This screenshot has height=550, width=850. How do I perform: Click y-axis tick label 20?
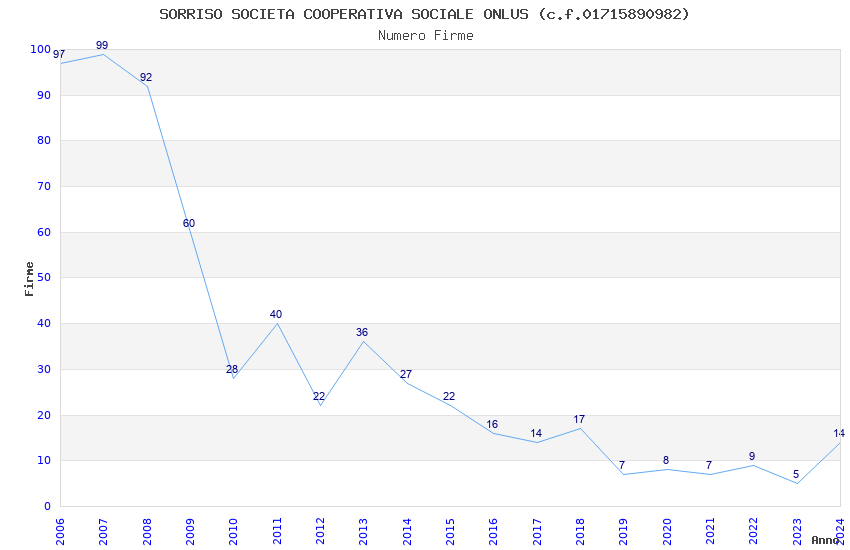(44, 416)
